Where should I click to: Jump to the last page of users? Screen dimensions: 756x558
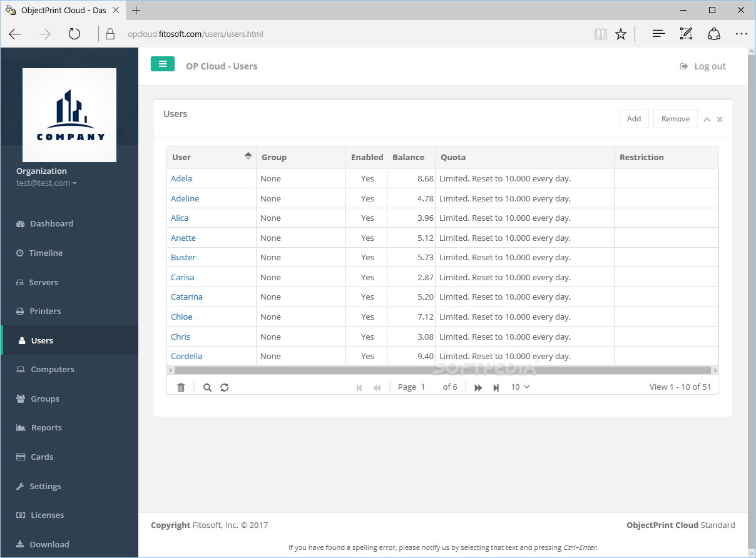pyautogui.click(x=496, y=387)
